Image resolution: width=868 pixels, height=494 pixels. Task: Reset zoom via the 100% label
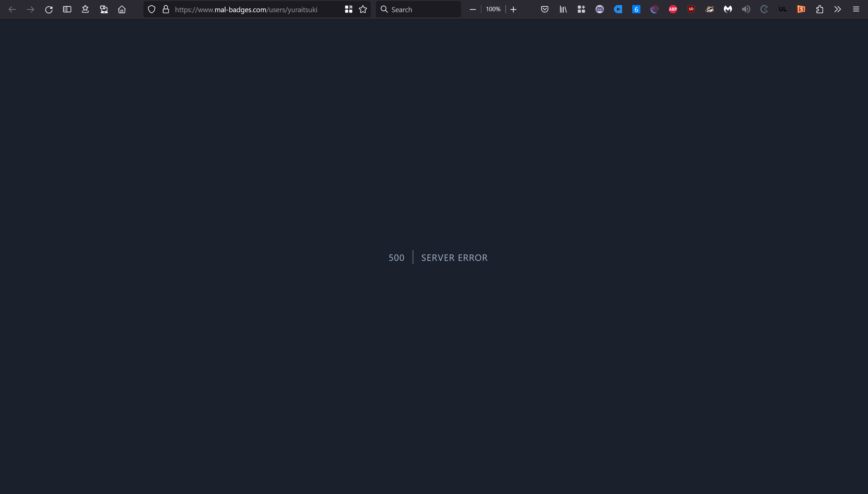pos(493,9)
